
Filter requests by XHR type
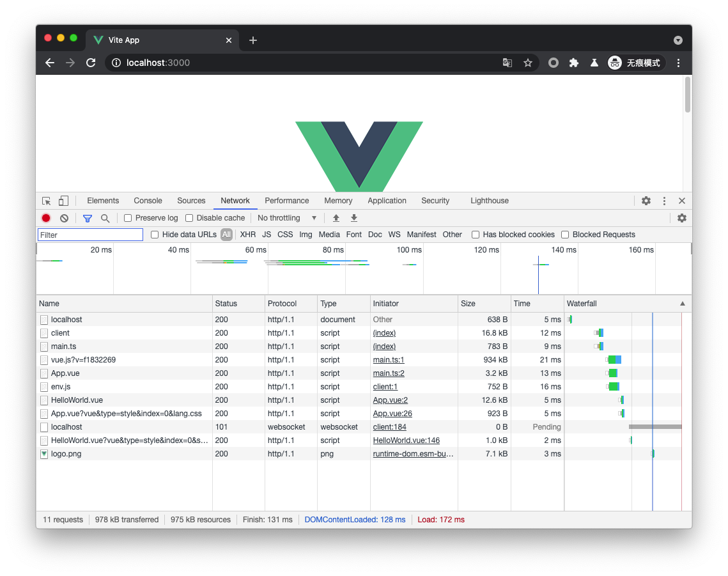pyautogui.click(x=248, y=235)
